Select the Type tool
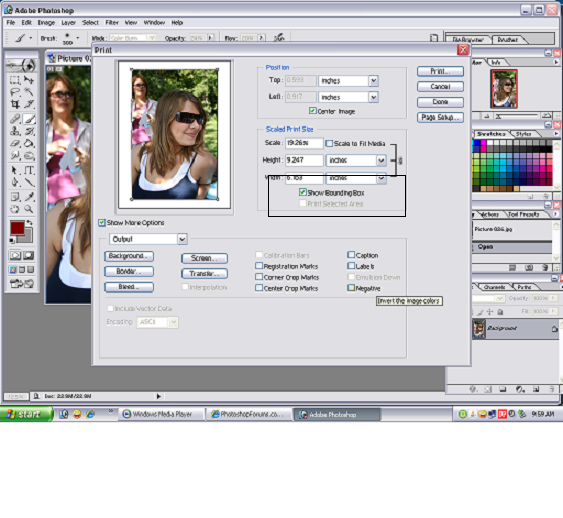Viewport: 563px width, 518px height. click(29, 170)
